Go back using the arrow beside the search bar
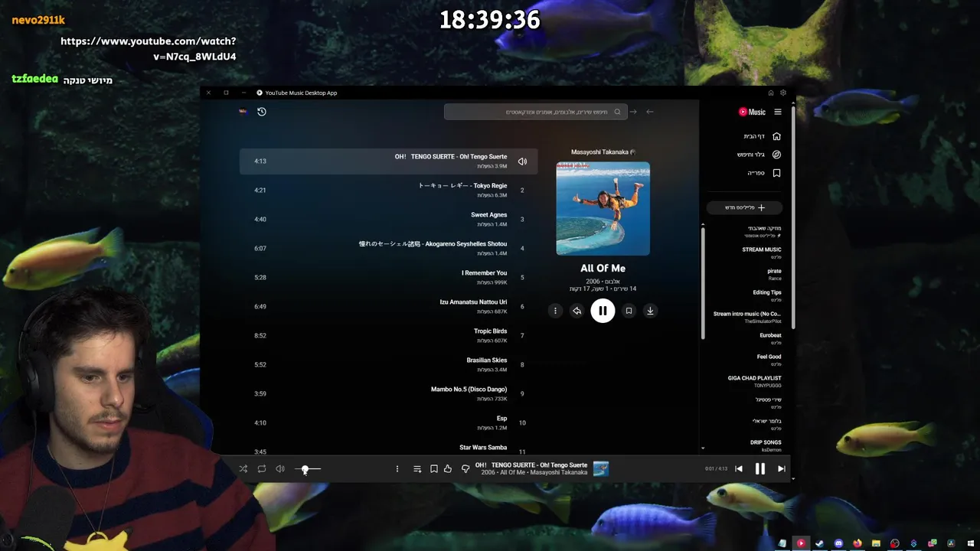The width and height of the screenshot is (980, 551). coord(650,112)
